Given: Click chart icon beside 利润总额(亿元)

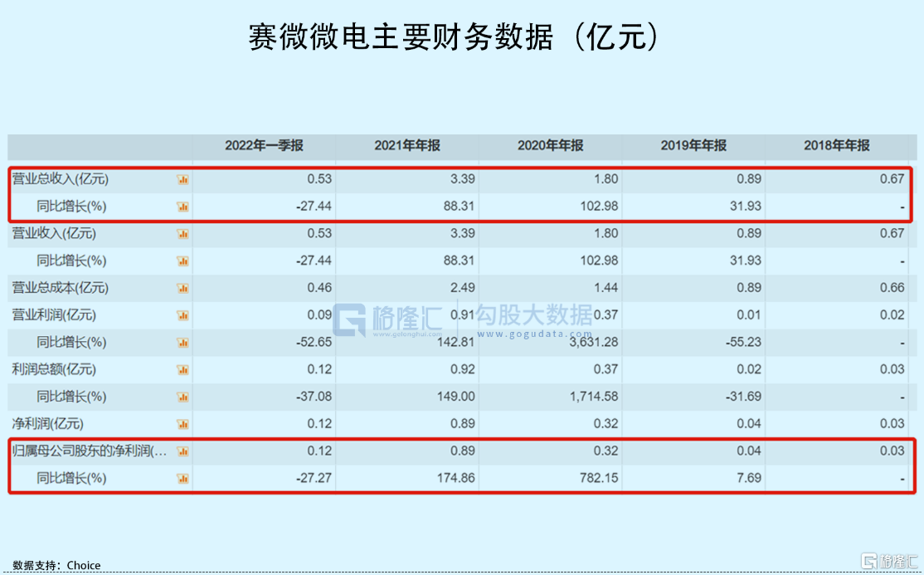Looking at the screenshot, I should (182, 370).
